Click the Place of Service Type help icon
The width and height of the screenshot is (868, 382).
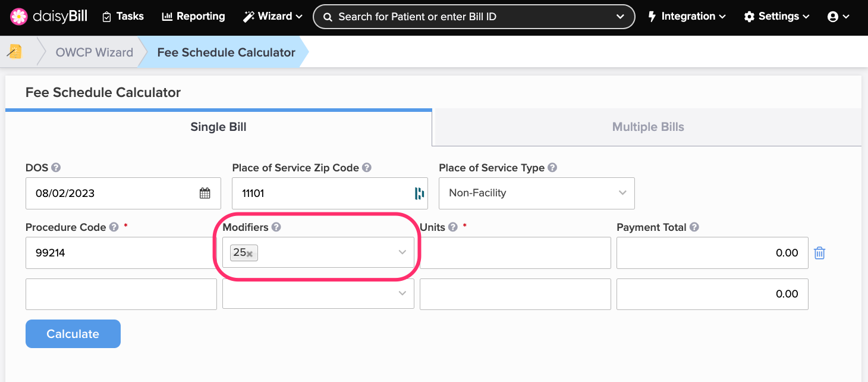click(552, 168)
